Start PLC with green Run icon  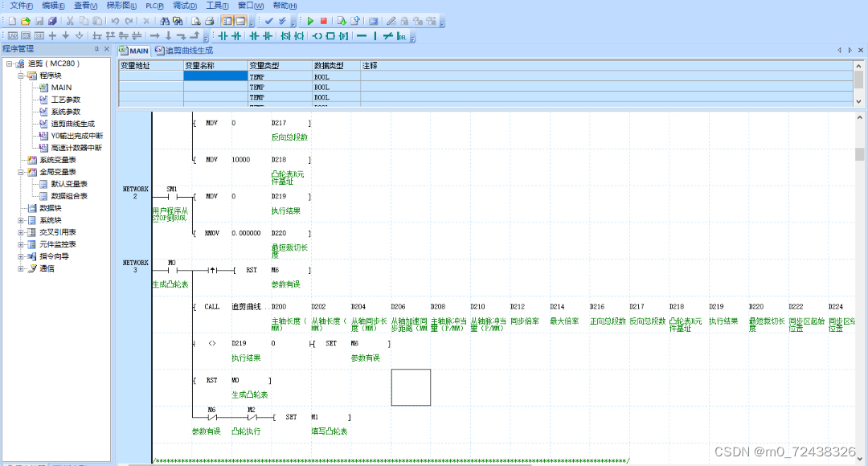click(x=310, y=21)
